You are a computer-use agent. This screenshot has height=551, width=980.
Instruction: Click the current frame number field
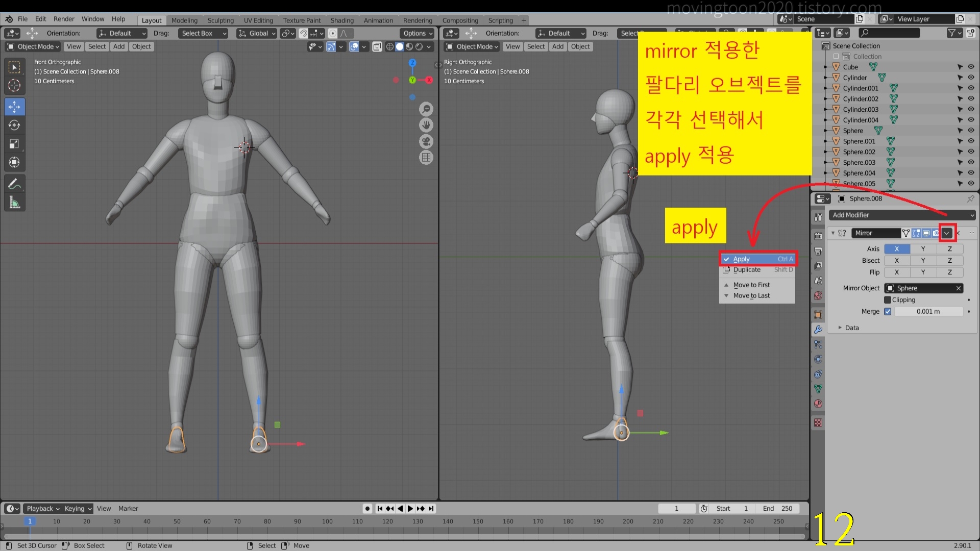677,509
